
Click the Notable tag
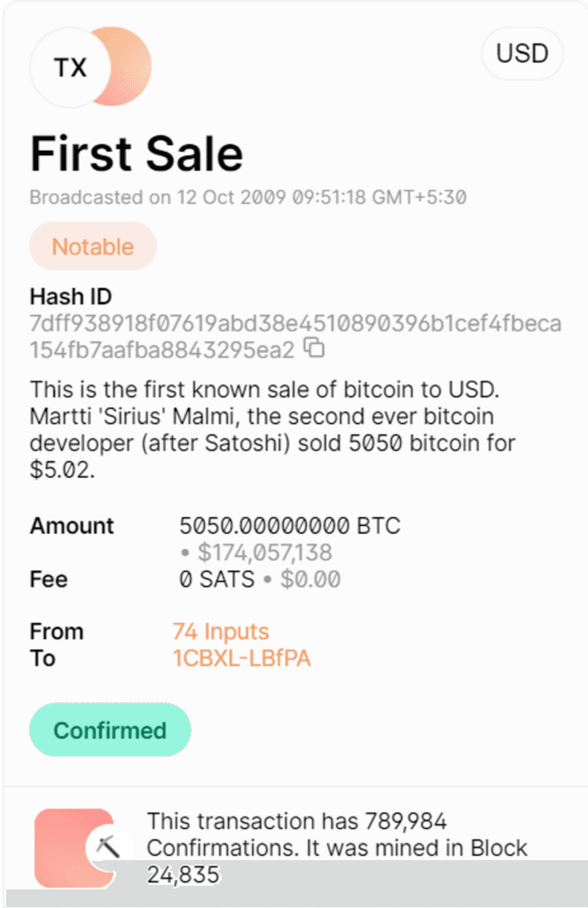coord(92,246)
